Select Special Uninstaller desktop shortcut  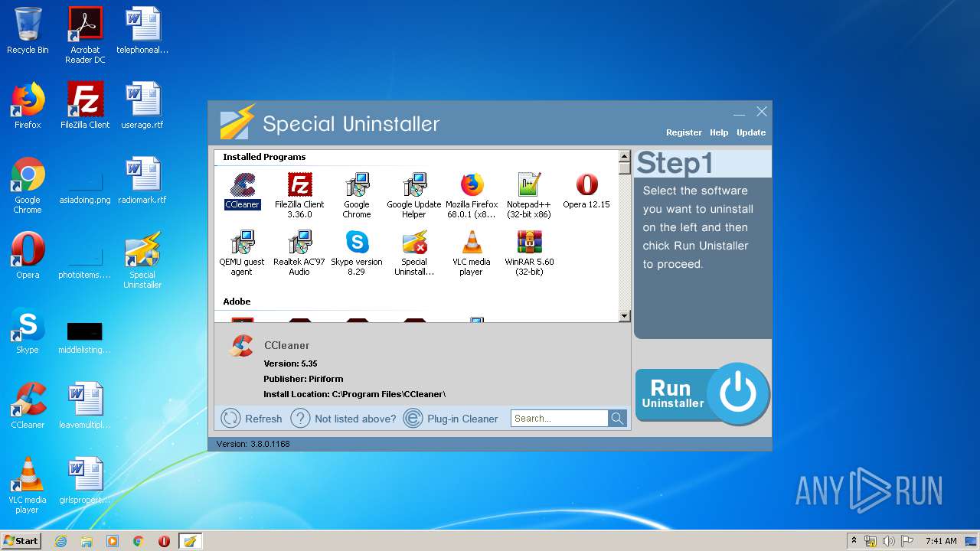click(x=142, y=260)
